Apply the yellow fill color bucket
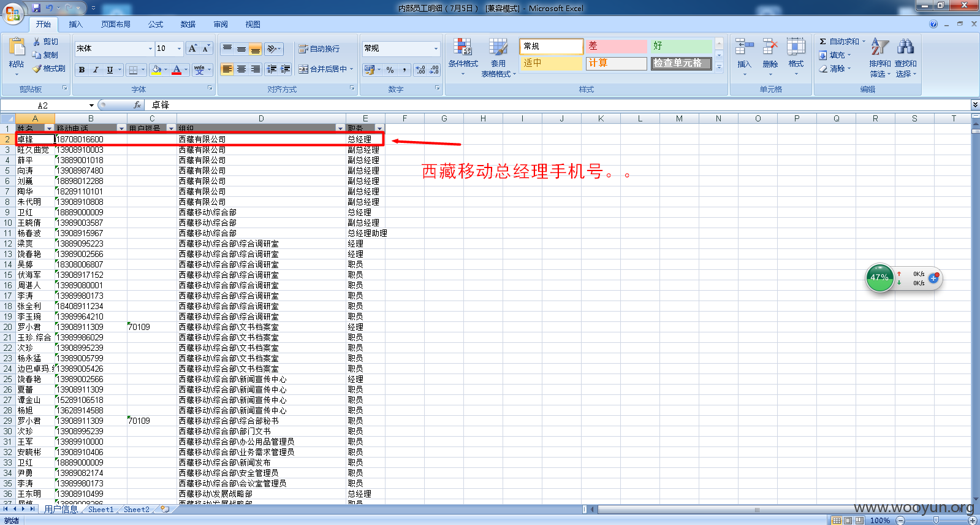Viewport: 980px width, 525px height. pyautogui.click(x=157, y=70)
